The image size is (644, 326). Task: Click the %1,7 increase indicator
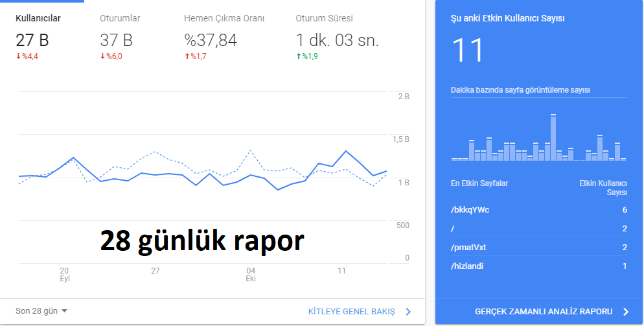pyautogui.click(x=196, y=57)
